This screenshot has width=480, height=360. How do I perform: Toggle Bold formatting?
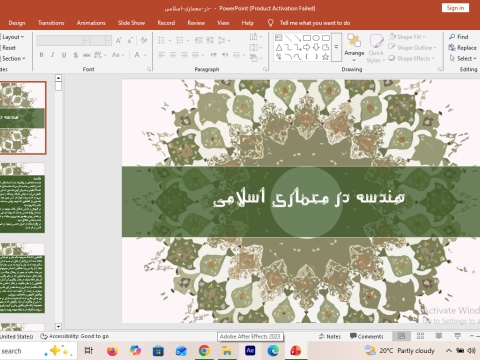pos(41,55)
